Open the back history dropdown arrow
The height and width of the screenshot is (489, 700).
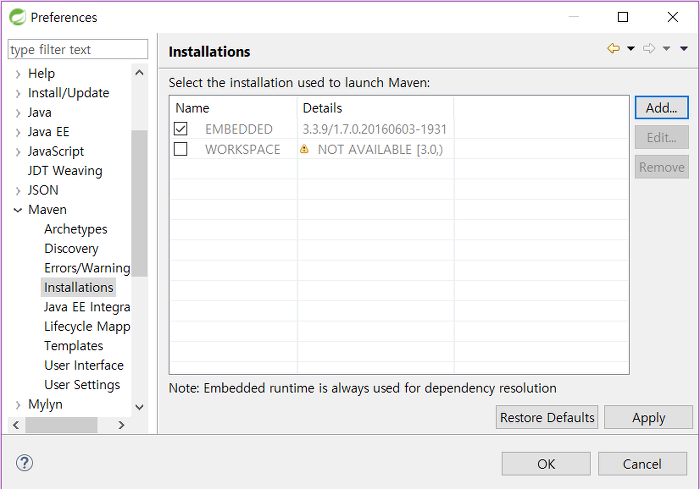pos(631,48)
